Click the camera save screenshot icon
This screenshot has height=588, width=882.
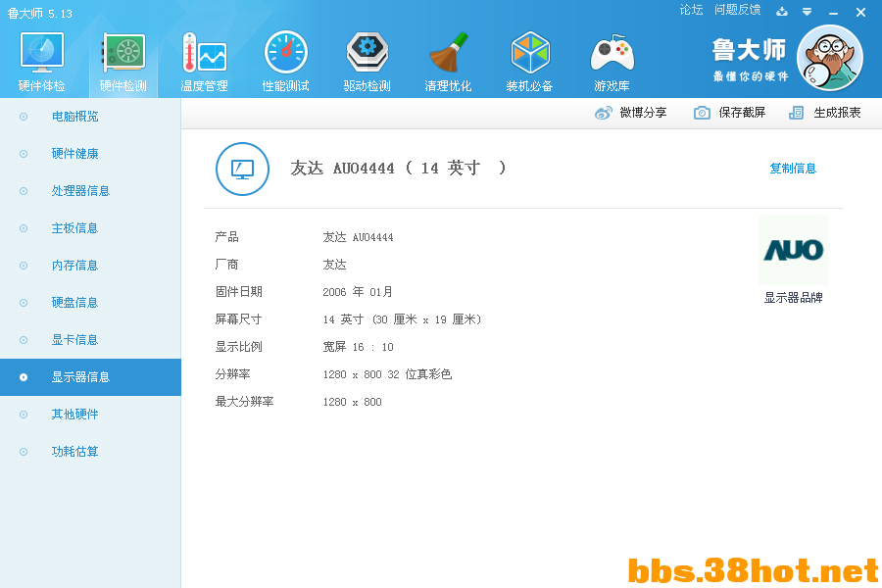click(x=702, y=113)
